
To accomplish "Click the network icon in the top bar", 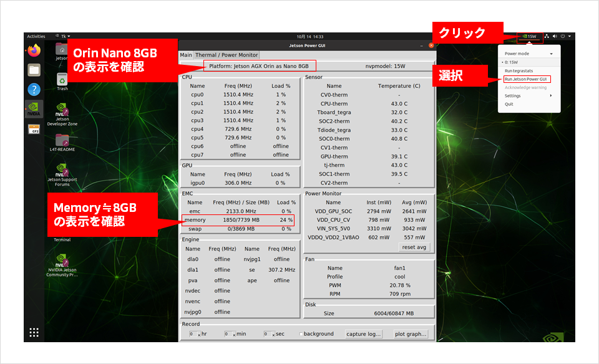I will (x=547, y=36).
